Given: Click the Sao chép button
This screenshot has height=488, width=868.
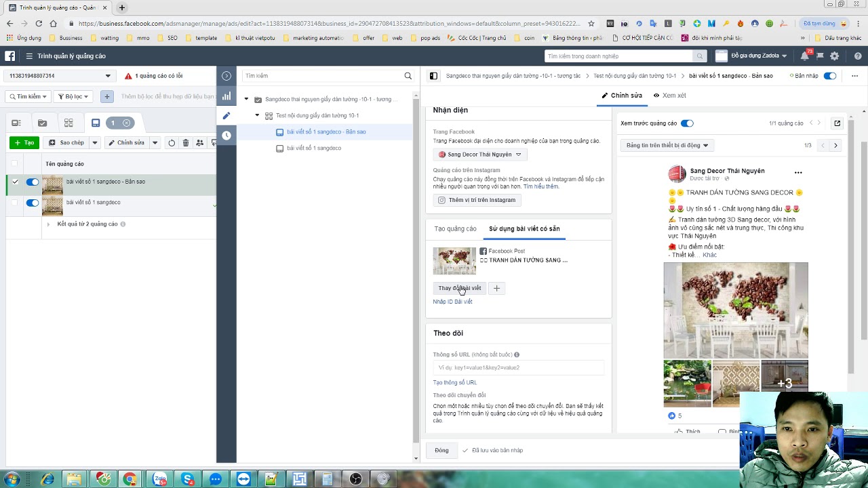Looking at the screenshot, I should pyautogui.click(x=66, y=143).
